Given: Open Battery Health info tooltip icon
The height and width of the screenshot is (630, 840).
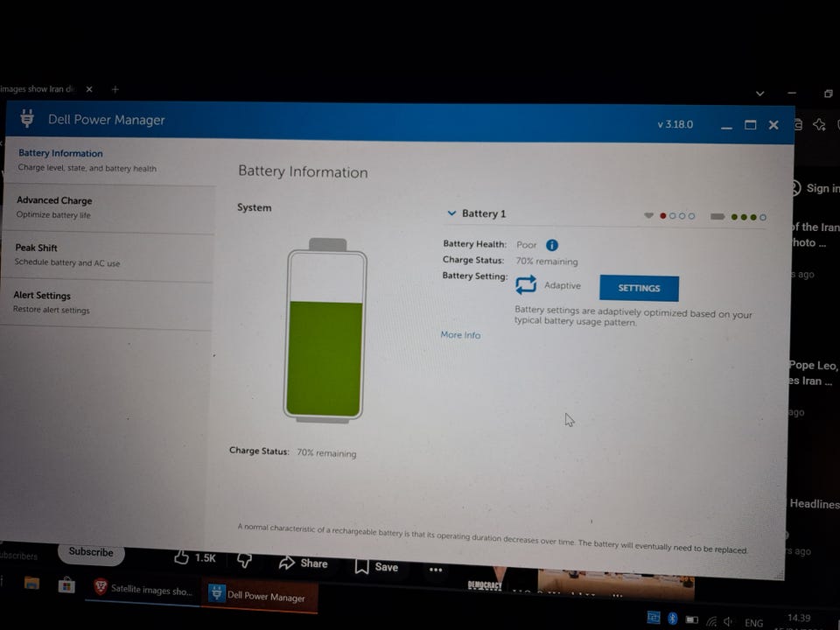Looking at the screenshot, I should coord(552,245).
